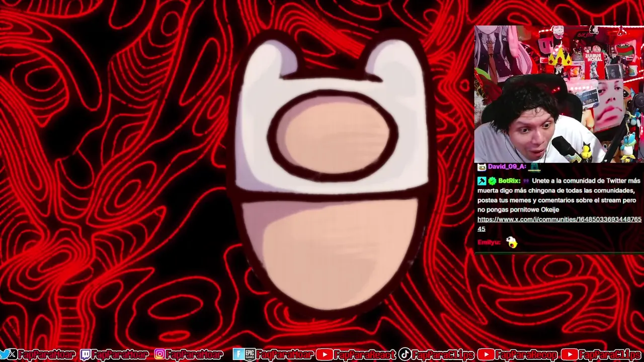The width and height of the screenshot is (644, 362).
Task: Click the last YouTube icon beside FapParaCLips
Action: click(x=570, y=354)
